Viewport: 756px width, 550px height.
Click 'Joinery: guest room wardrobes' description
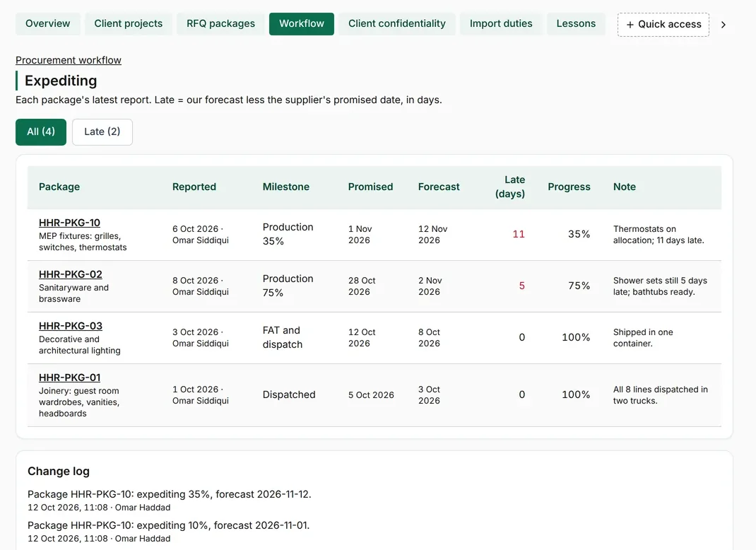pos(79,402)
